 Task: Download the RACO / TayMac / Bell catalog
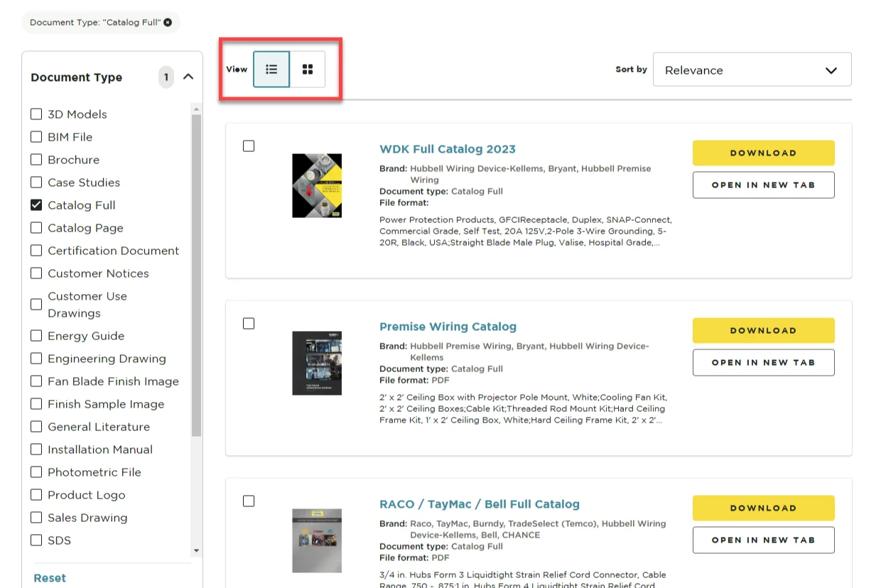[x=763, y=508]
